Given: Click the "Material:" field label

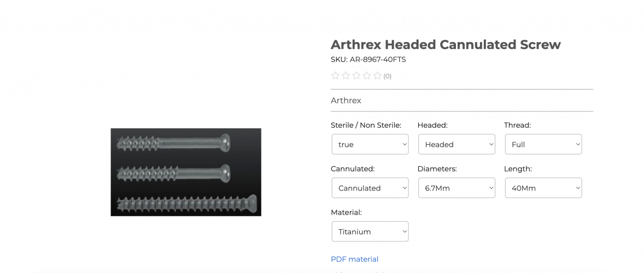Looking at the screenshot, I should pos(346,212).
